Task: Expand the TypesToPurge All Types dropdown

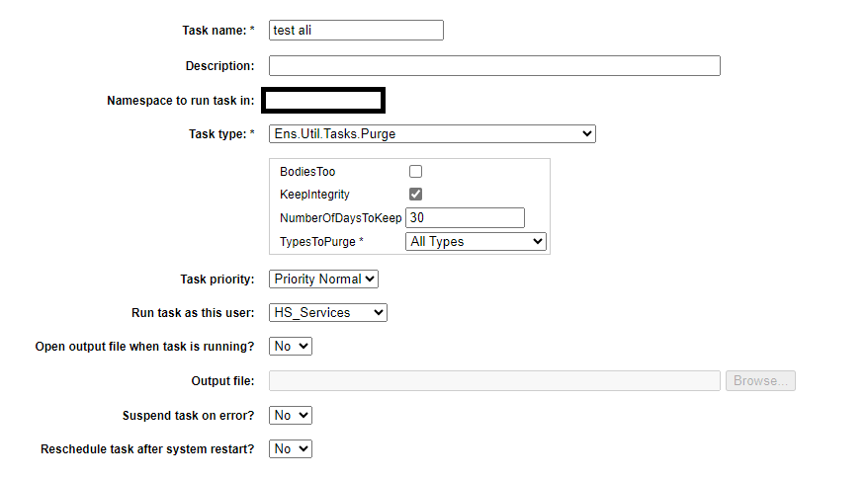Action: [x=477, y=242]
